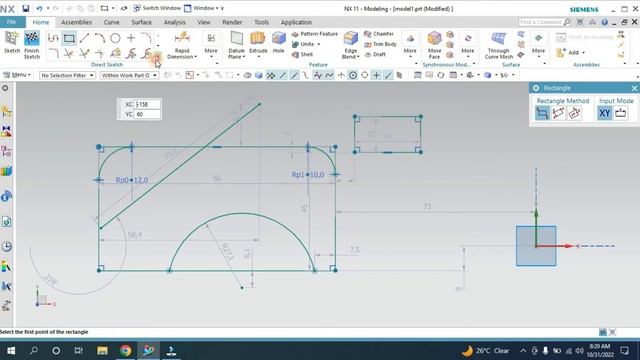
Task: Toggle snap to quadrant point
Action: coord(364,75)
